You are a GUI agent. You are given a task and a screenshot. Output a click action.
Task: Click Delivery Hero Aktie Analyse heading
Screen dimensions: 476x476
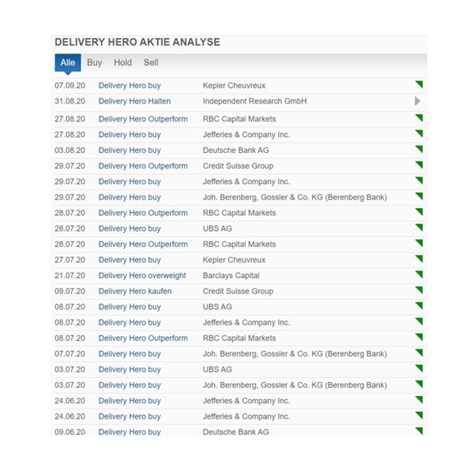(137, 42)
